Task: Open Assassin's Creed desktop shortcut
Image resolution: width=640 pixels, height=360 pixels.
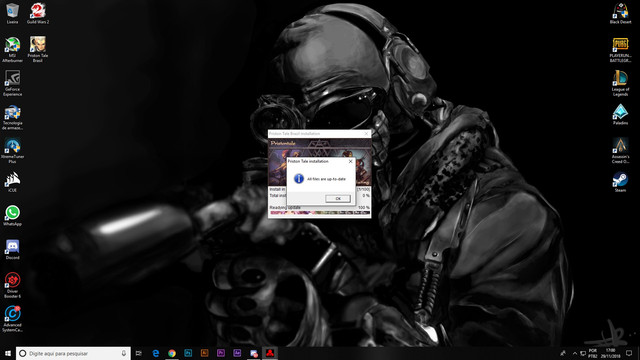Action: click(x=620, y=151)
